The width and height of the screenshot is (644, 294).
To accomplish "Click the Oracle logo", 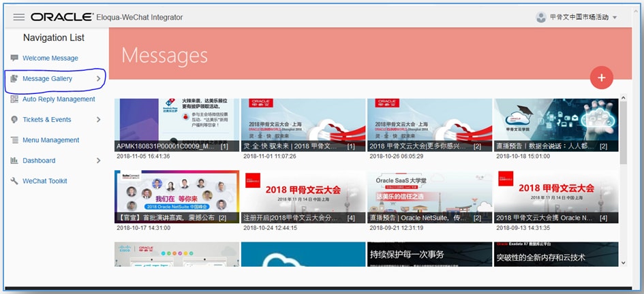I will click(62, 17).
